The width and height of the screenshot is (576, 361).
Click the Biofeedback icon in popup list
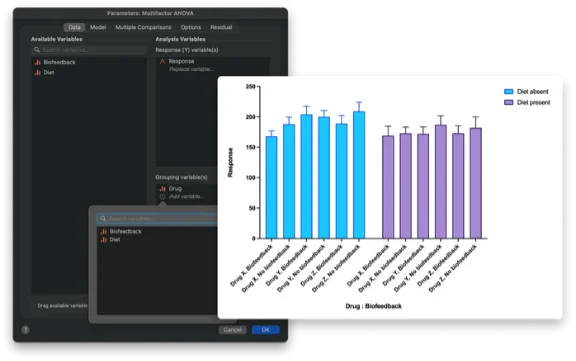click(104, 232)
